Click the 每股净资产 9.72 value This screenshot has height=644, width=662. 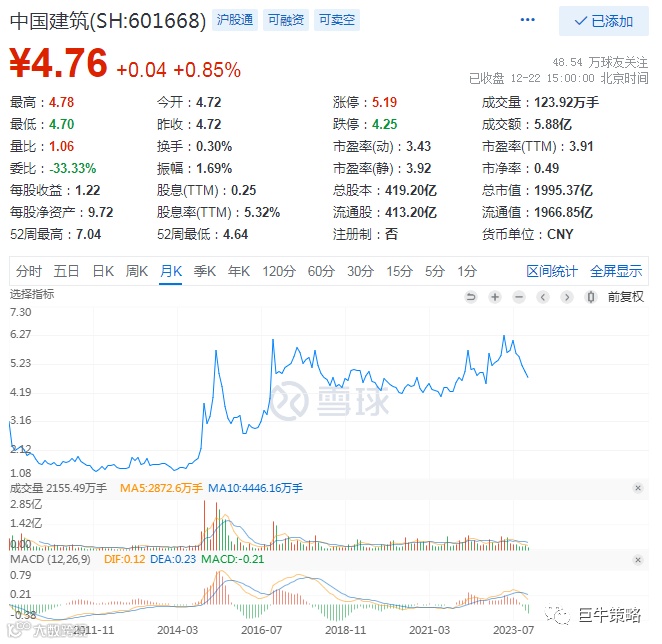click(100, 212)
